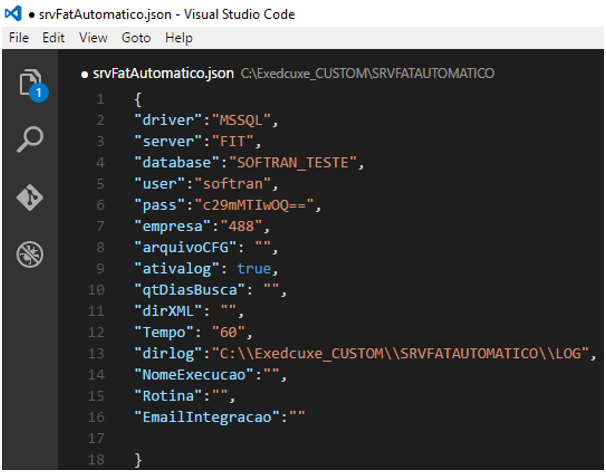Click the "SOFTRAN_TESTE" database value
Screen dimensions: 606x473
pos(297,163)
